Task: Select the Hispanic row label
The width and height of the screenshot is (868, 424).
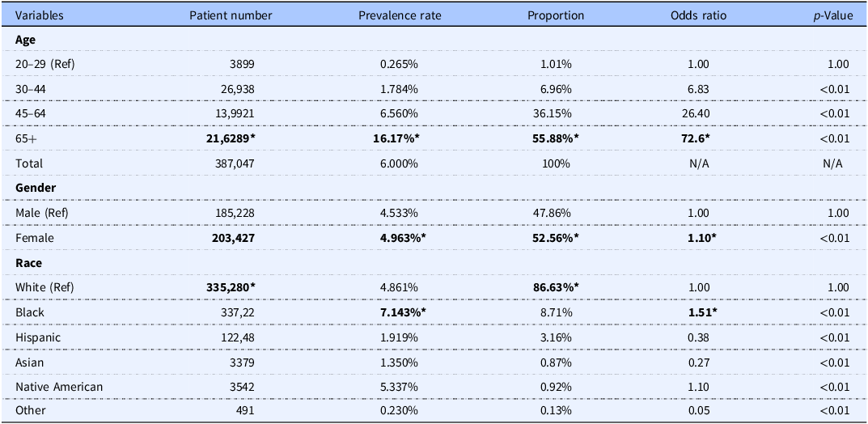Action: [38, 337]
